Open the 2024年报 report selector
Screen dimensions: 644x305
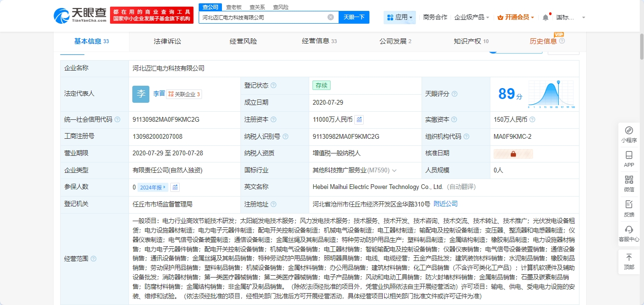coord(153,187)
